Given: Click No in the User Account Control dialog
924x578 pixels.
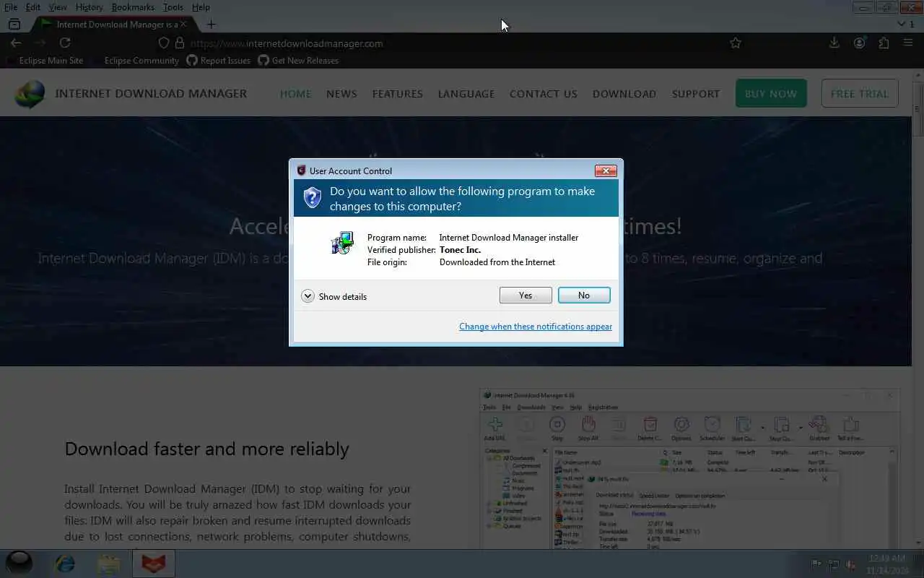Looking at the screenshot, I should pos(584,295).
